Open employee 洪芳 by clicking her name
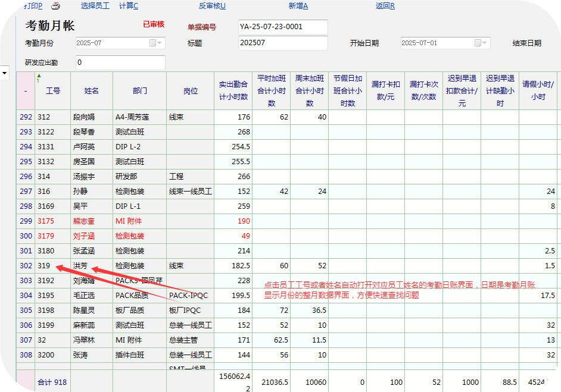 coord(80,266)
